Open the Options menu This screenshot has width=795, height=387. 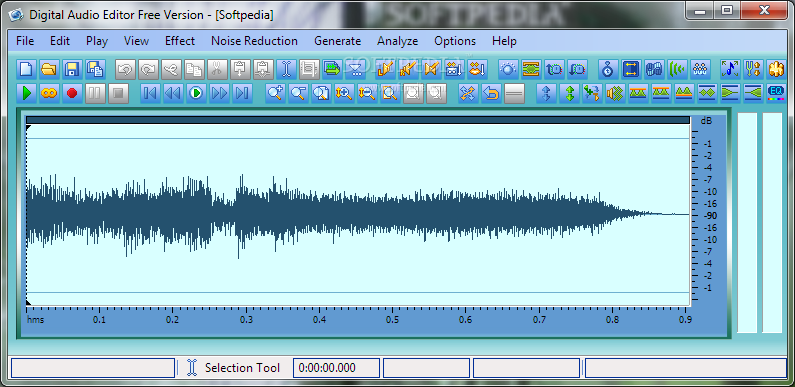455,41
